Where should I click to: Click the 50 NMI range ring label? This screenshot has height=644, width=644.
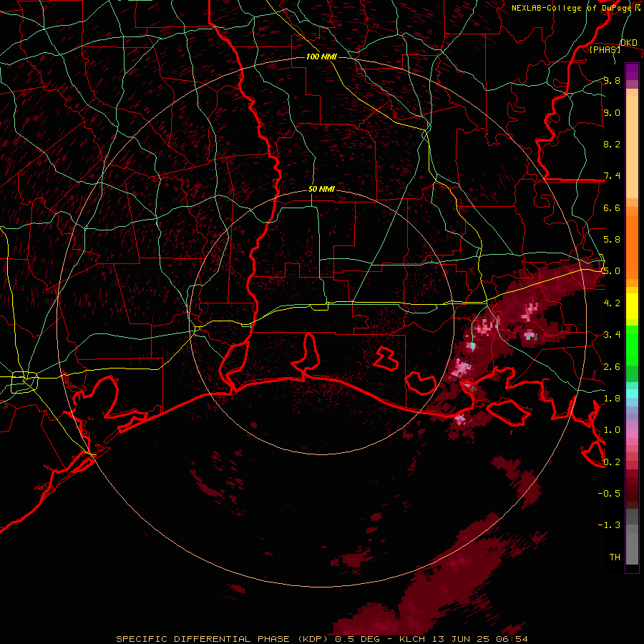pos(321,190)
